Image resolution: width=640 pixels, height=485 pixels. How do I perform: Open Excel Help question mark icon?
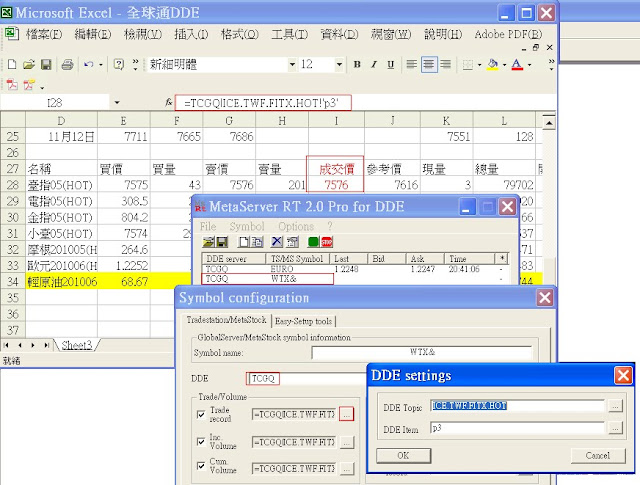tap(119, 65)
